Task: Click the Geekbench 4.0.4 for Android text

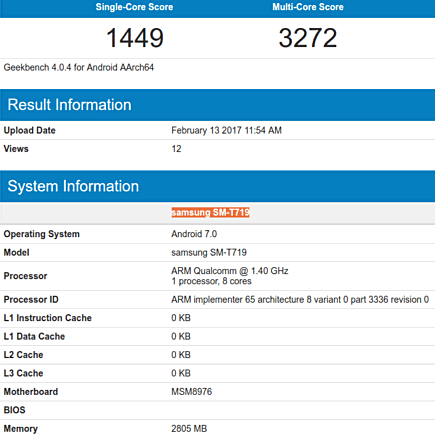Action: pos(79,68)
